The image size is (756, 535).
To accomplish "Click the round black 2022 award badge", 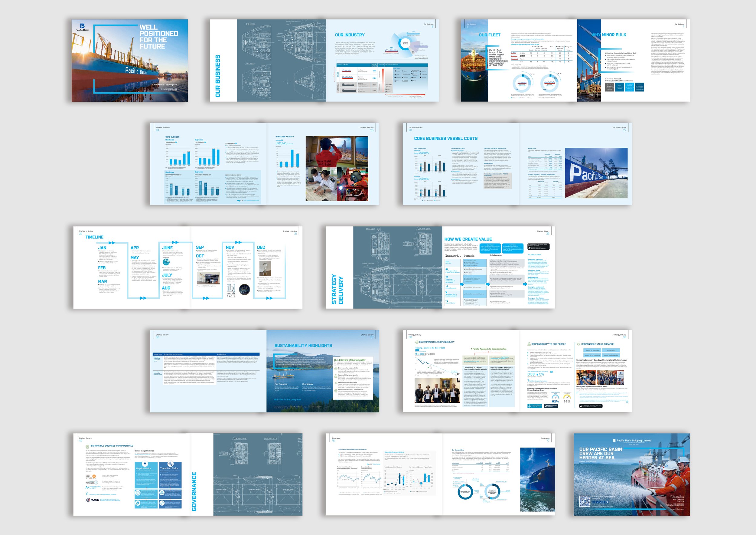I will 244,289.
